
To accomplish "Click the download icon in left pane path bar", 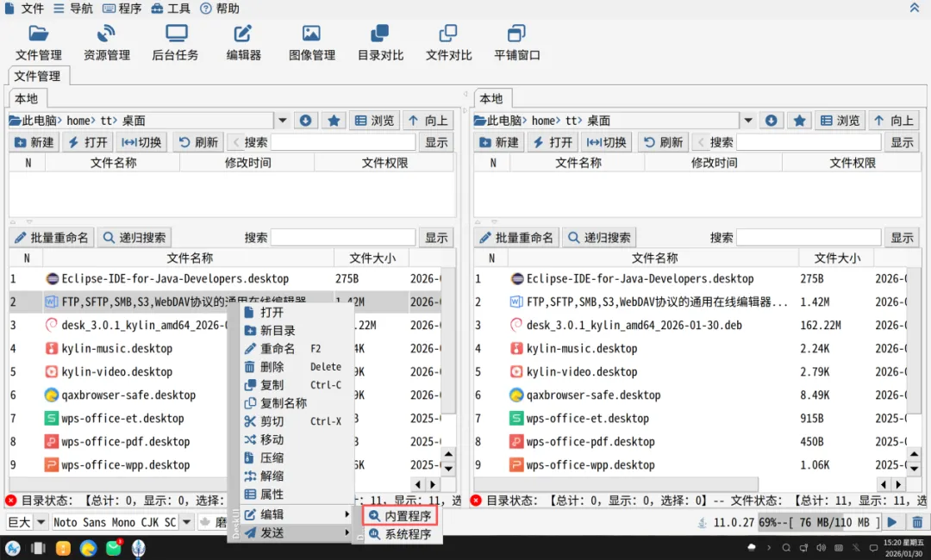I will tap(306, 121).
